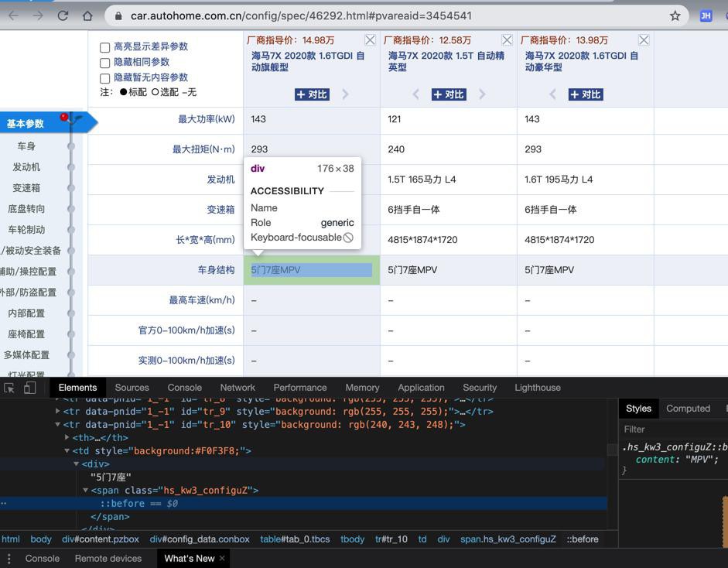Image resolution: width=728 pixels, height=568 pixels.
Task: Select div#config_data.conbox breadcrumb item
Action: (200, 539)
